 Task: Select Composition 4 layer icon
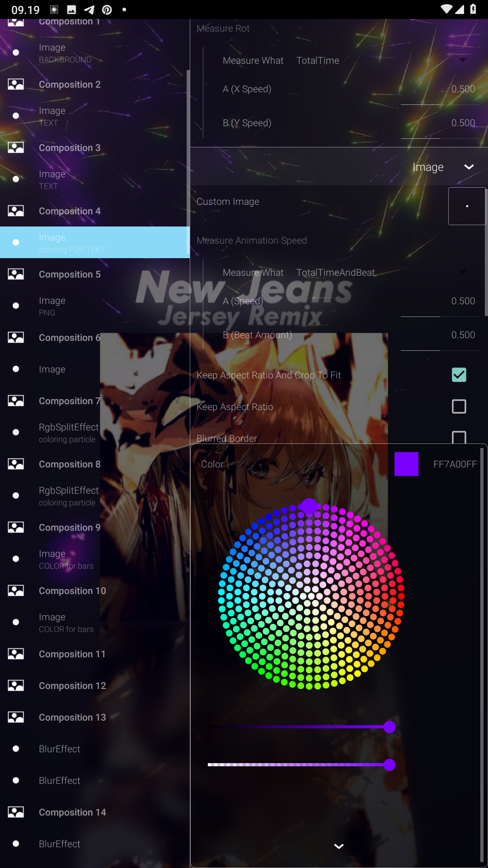[16, 211]
